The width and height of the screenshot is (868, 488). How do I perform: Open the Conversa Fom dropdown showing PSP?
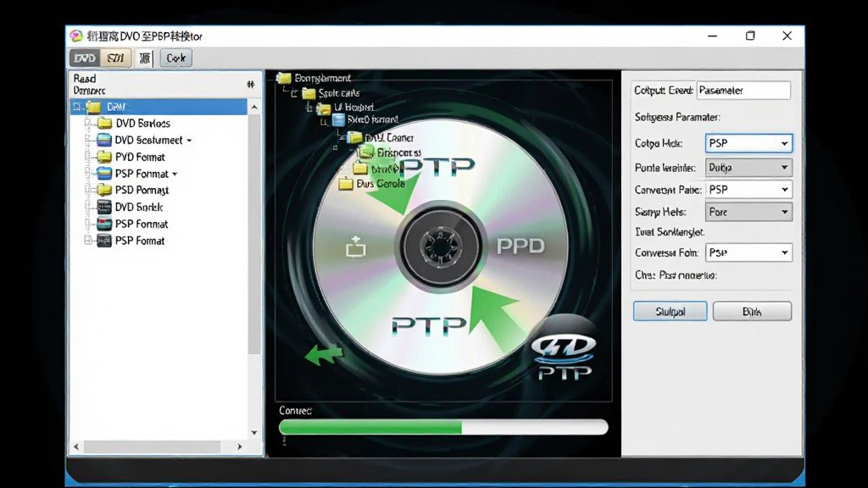pos(748,252)
